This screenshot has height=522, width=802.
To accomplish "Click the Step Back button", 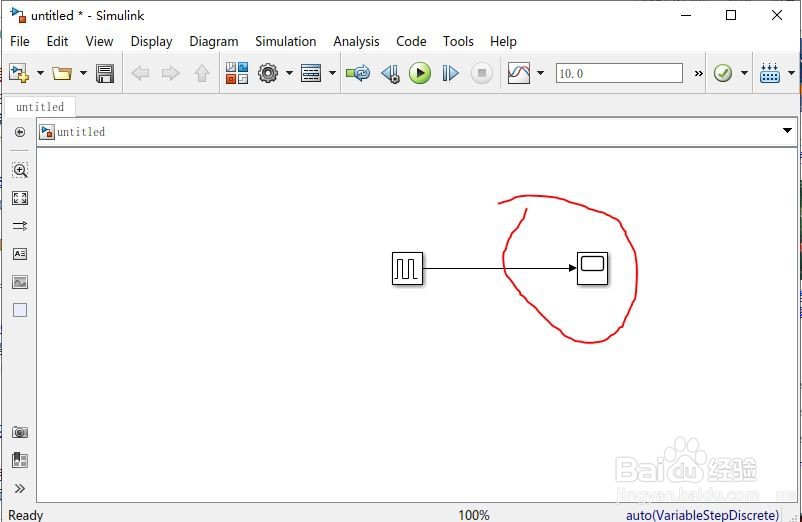I will [x=391, y=73].
